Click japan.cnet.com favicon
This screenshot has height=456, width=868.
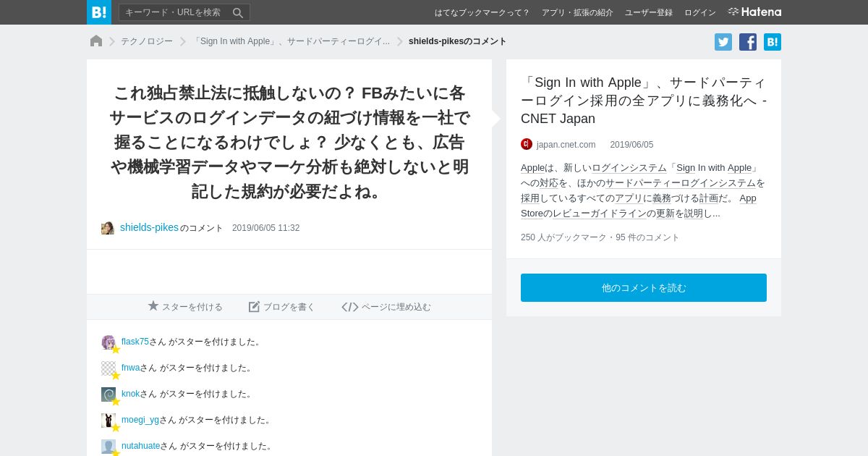527,144
